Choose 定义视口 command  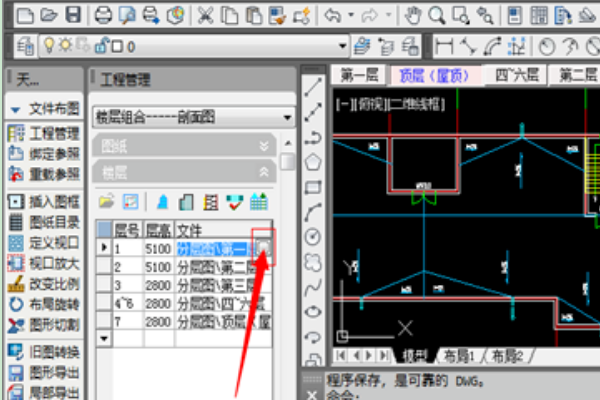click(44, 242)
